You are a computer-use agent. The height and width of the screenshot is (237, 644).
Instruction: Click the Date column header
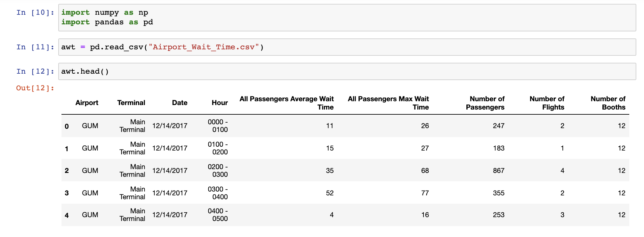point(180,103)
